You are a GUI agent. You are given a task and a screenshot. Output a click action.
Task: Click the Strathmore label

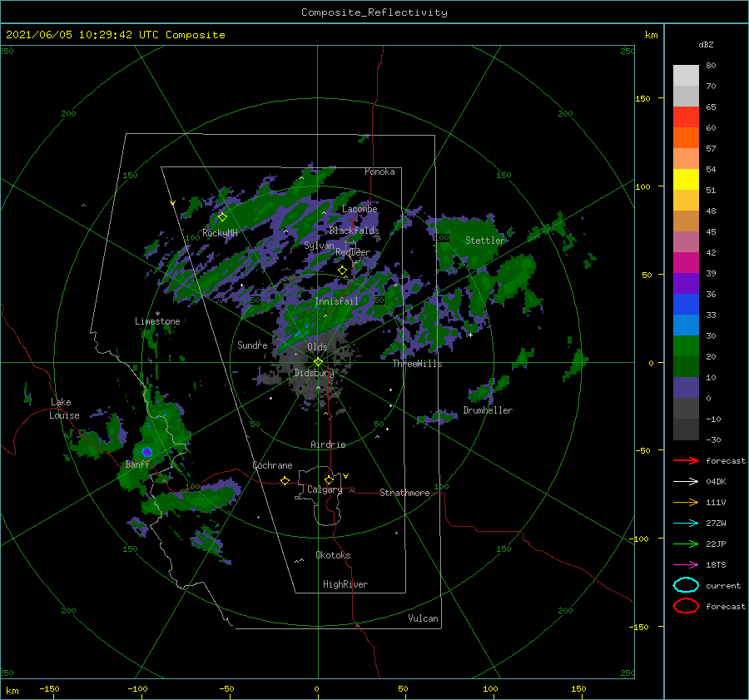(x=404, y=493)
